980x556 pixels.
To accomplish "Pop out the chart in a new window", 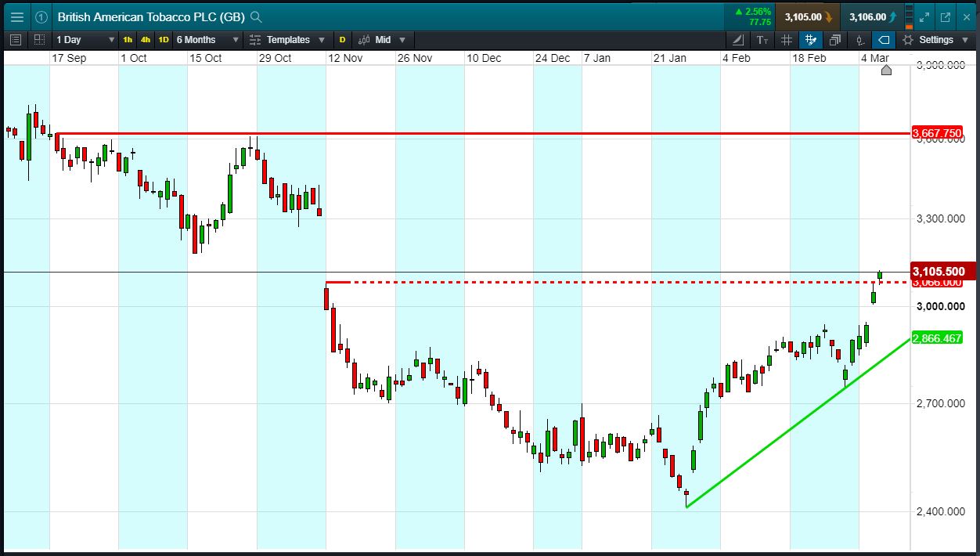I will coord(945,16).
